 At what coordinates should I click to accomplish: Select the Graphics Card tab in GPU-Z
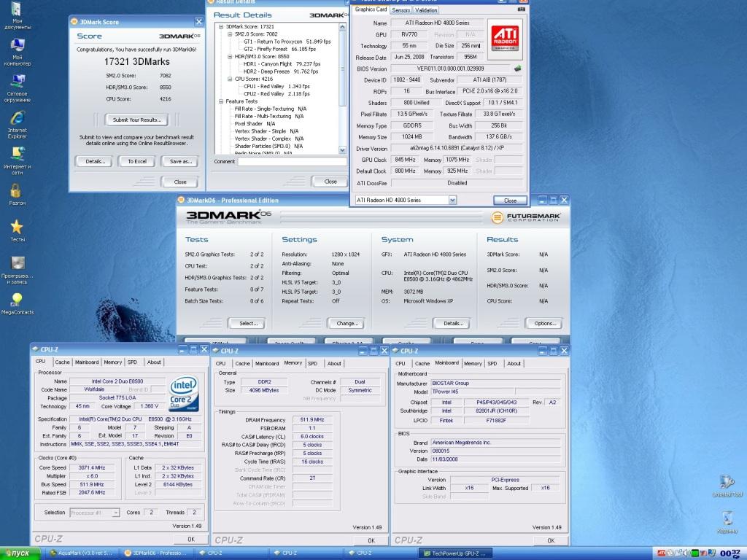(x=371, y=9)
